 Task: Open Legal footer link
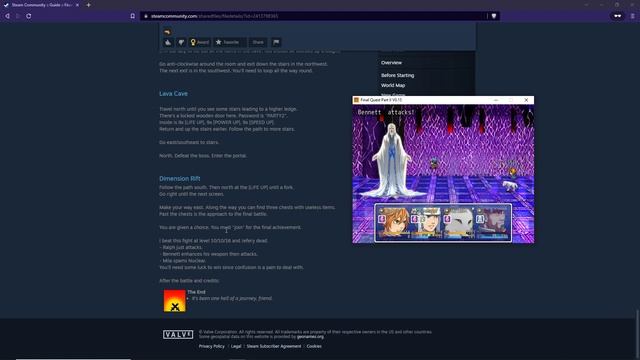click(236, 346)
